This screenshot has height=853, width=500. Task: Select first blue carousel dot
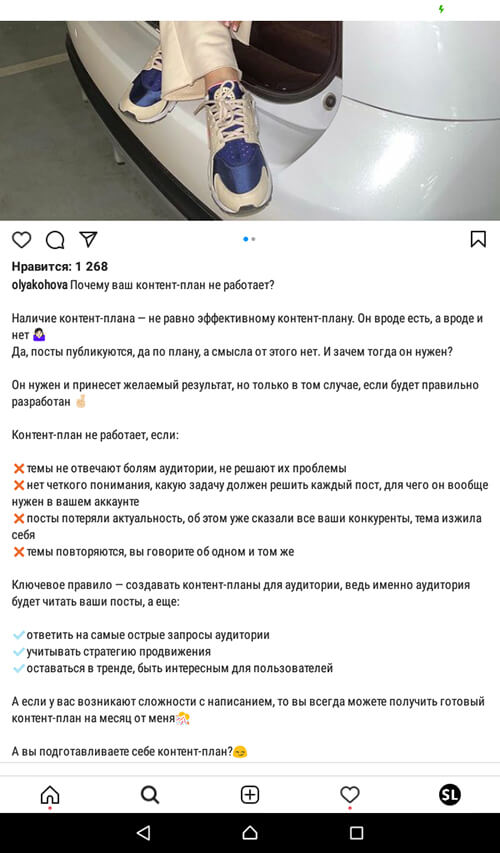[246, 239]
